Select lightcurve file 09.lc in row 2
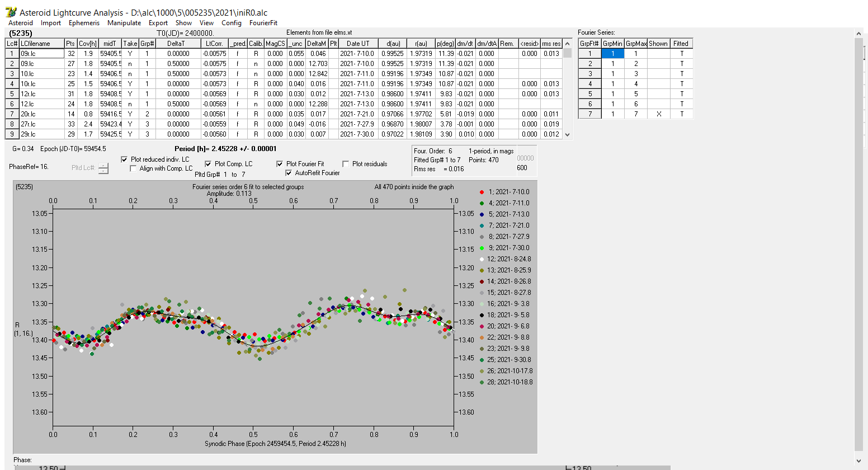This screenshot has width=868, height=470. pyautogui.click(x=41, y=64)
